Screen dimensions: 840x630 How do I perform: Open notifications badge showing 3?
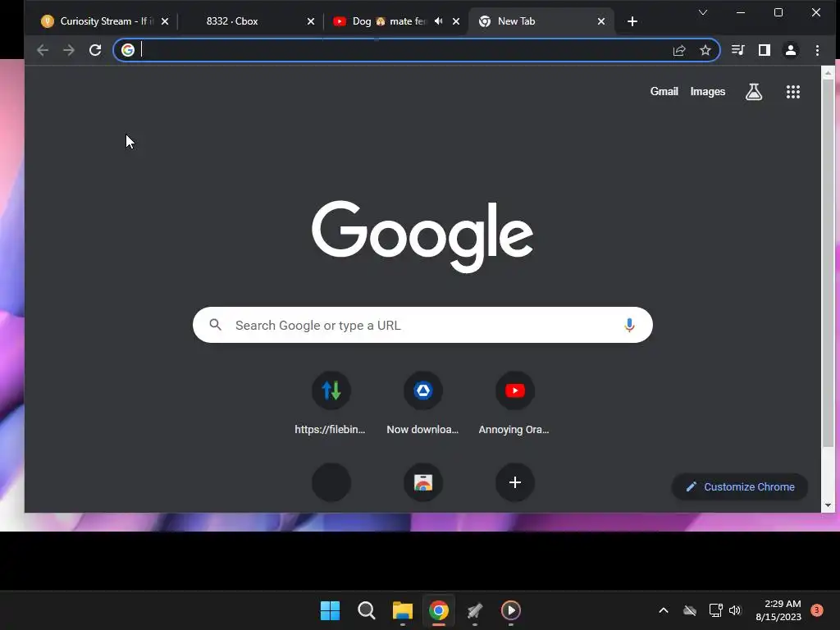(x=817, y=610)
